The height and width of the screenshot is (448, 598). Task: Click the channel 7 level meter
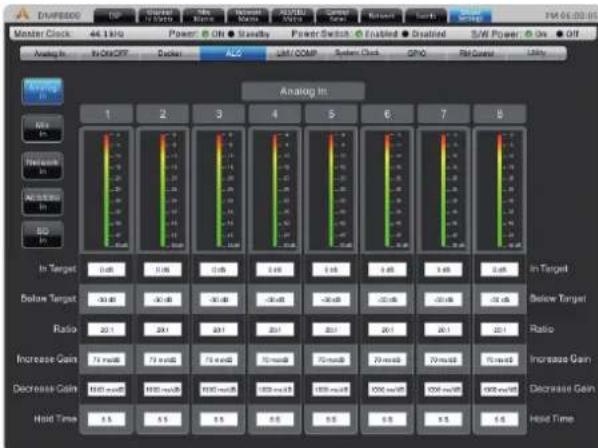click(x=444, y=190)
